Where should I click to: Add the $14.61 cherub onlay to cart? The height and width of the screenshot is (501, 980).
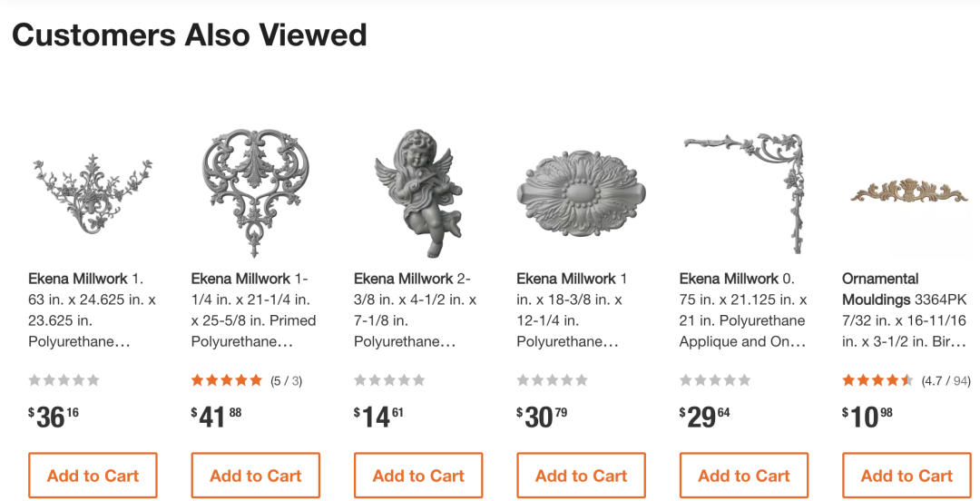point(418,476)
